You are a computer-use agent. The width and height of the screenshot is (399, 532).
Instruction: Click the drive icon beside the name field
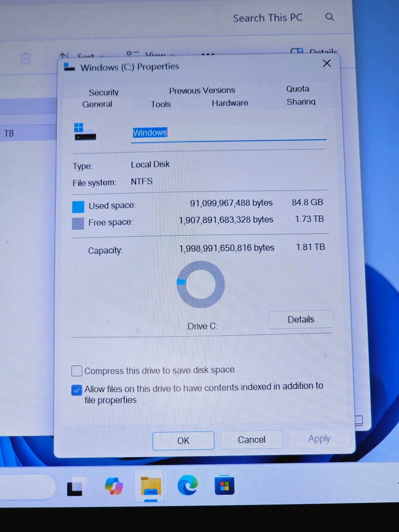pos(85,132)
